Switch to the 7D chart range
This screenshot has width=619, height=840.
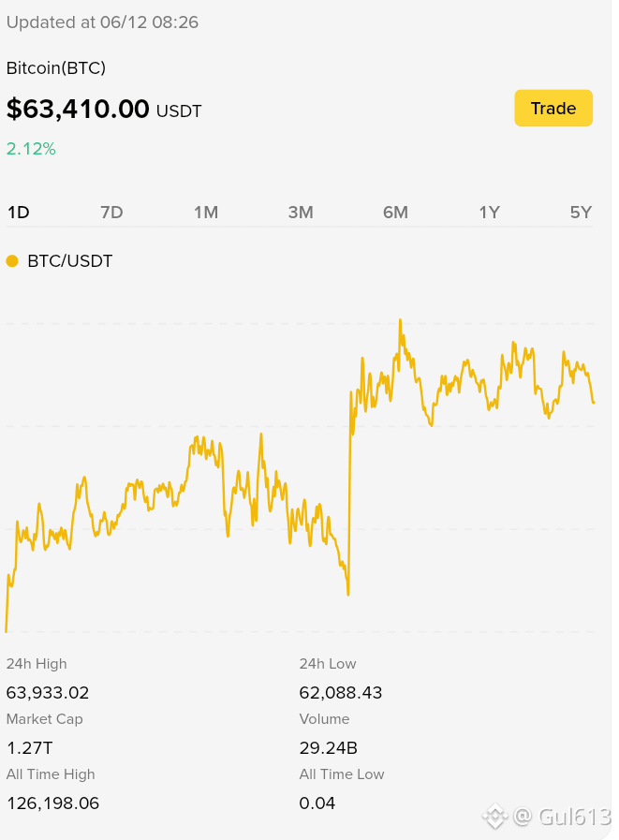point(111,213)
